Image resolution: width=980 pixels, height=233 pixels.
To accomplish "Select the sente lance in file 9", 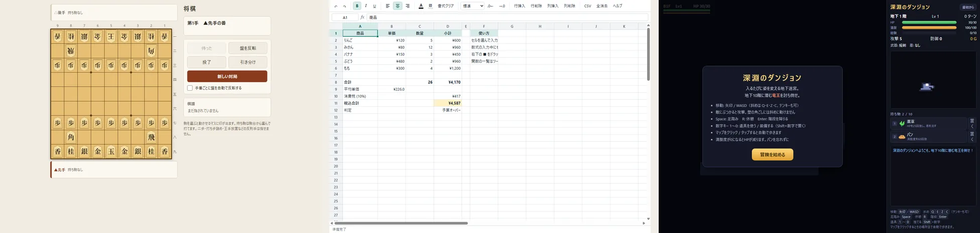I will coord(58,151).
